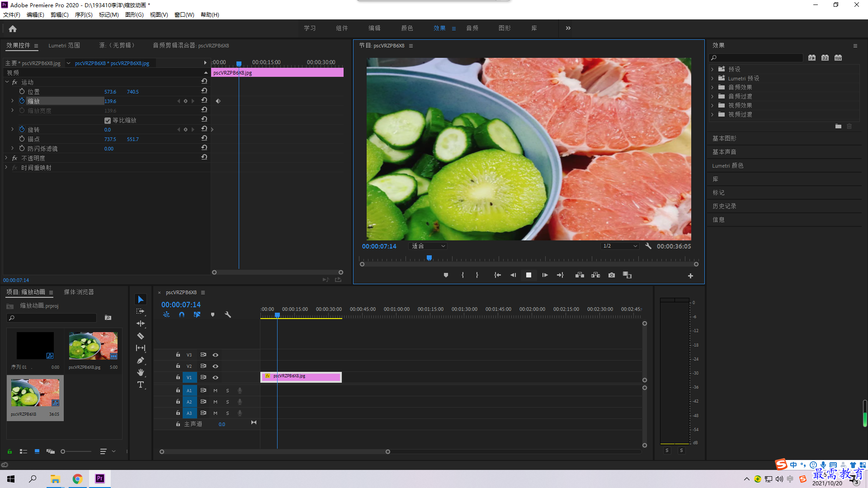Viewport: 868px width, 488px height.
Task: Click Go to In point button
Action: pyautogui.click(x=497, y=275)
